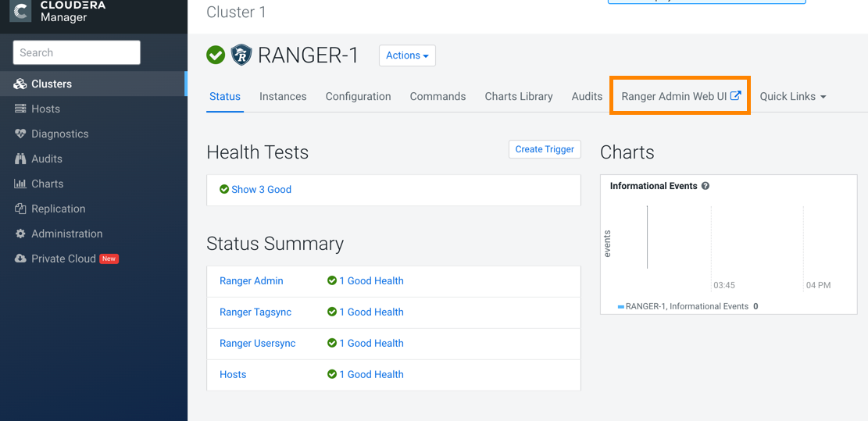868x421 pixels.
Task: Open the Instances tab
Action: [x=283, y=96]
